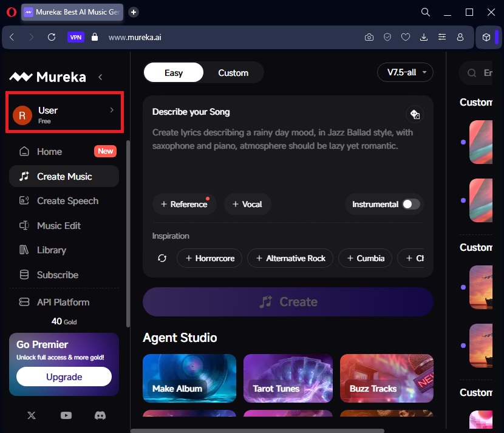Toggle the Instrumental switch

click(x=411, y=204)
